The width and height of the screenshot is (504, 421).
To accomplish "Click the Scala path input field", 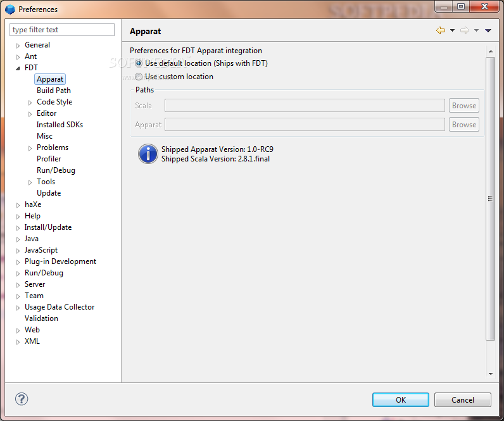I will [305, 106].
